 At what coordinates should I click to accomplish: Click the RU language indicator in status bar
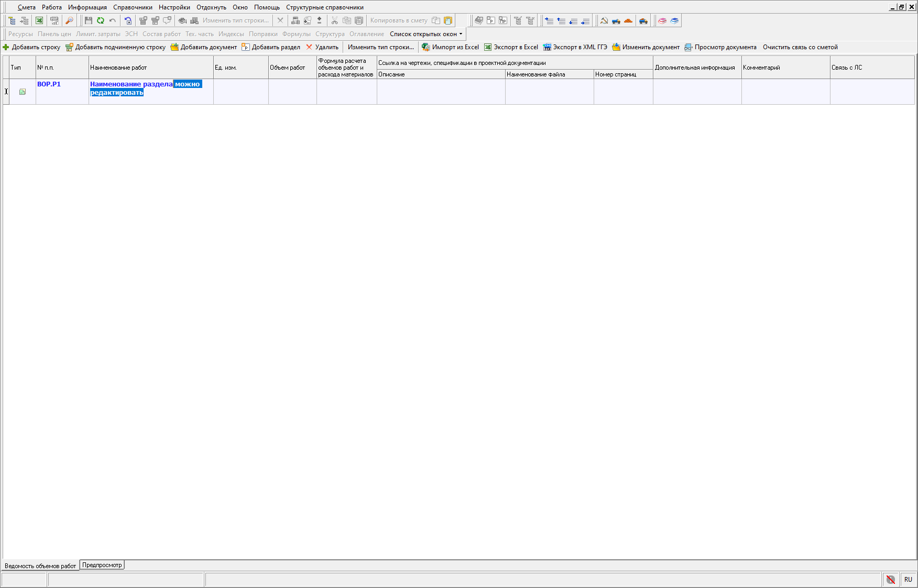908,579
